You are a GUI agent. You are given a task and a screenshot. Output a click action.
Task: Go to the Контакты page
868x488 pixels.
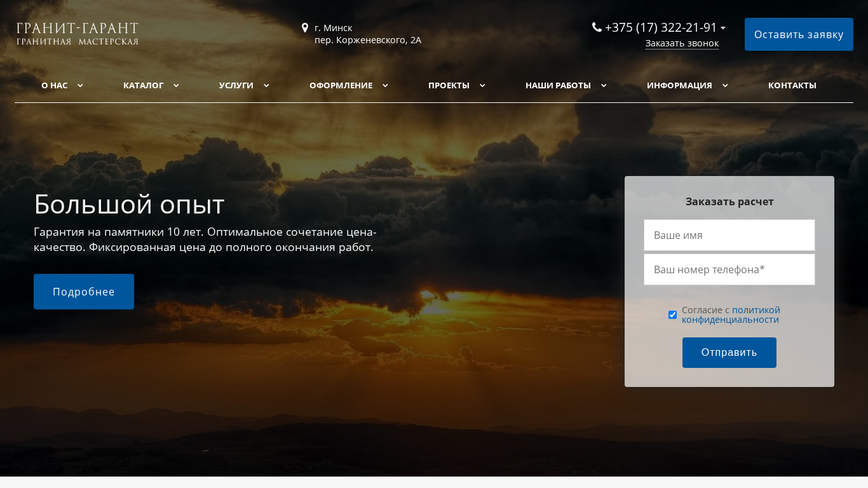[x=792, y=85]
